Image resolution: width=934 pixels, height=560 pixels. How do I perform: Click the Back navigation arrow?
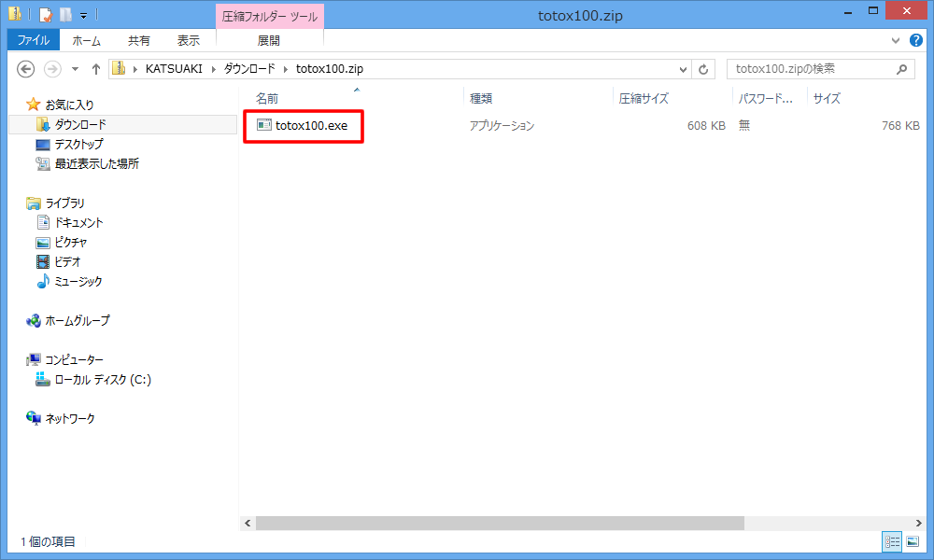coord(25,69)
